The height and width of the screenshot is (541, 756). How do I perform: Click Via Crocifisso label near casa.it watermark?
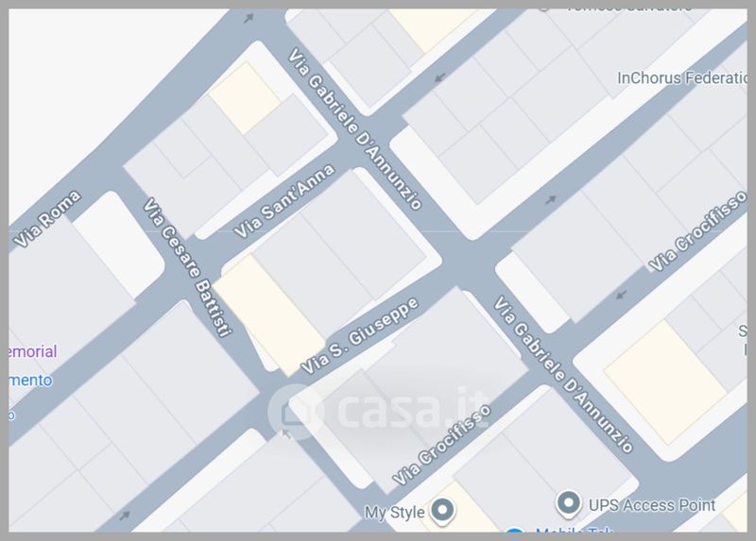441,445
